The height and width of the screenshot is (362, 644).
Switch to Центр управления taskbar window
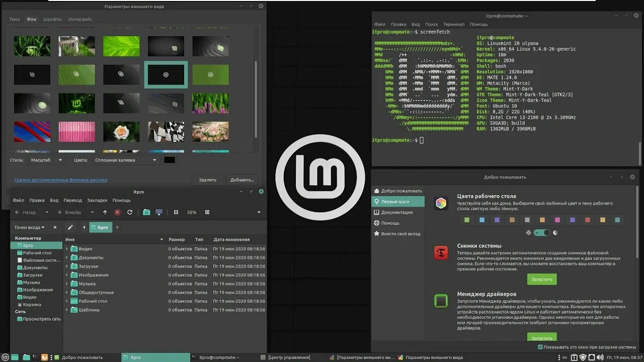click(289, 357)
